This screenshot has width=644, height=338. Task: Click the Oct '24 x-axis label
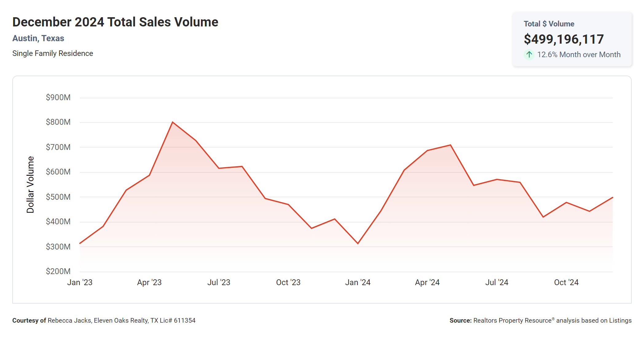coord(566,282)
